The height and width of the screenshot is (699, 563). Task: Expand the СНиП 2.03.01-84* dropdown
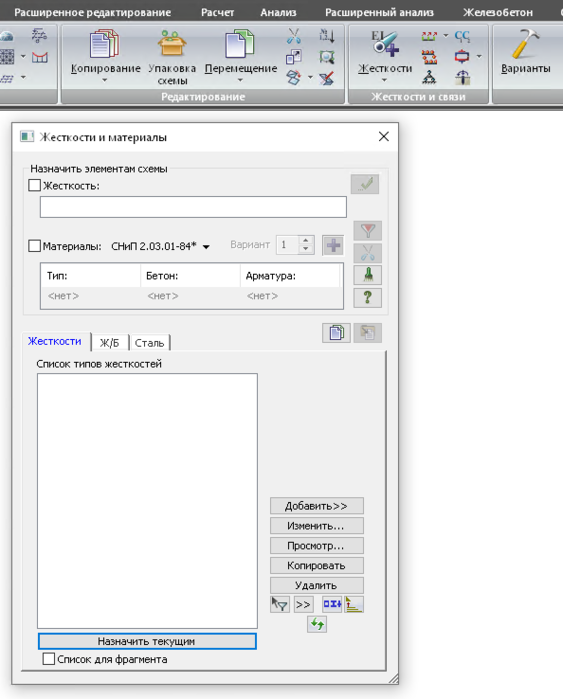pyautogui.click(x=206, y=247)
